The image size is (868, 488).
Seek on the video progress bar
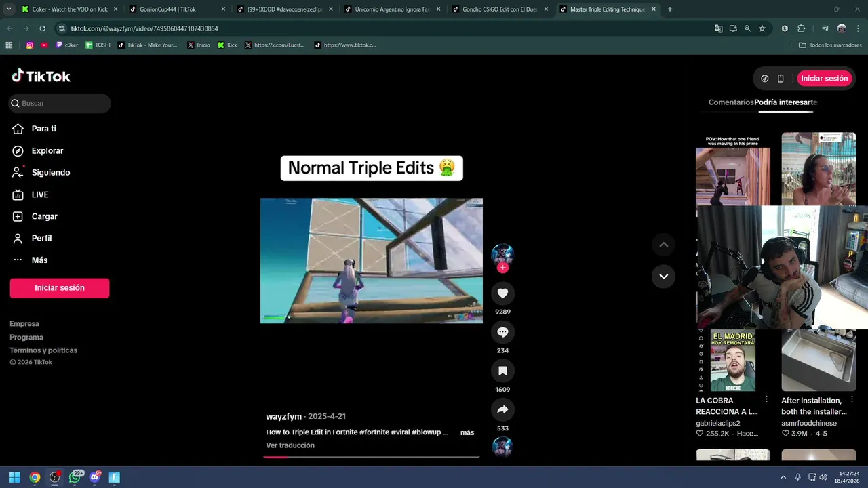click(372, 457)
